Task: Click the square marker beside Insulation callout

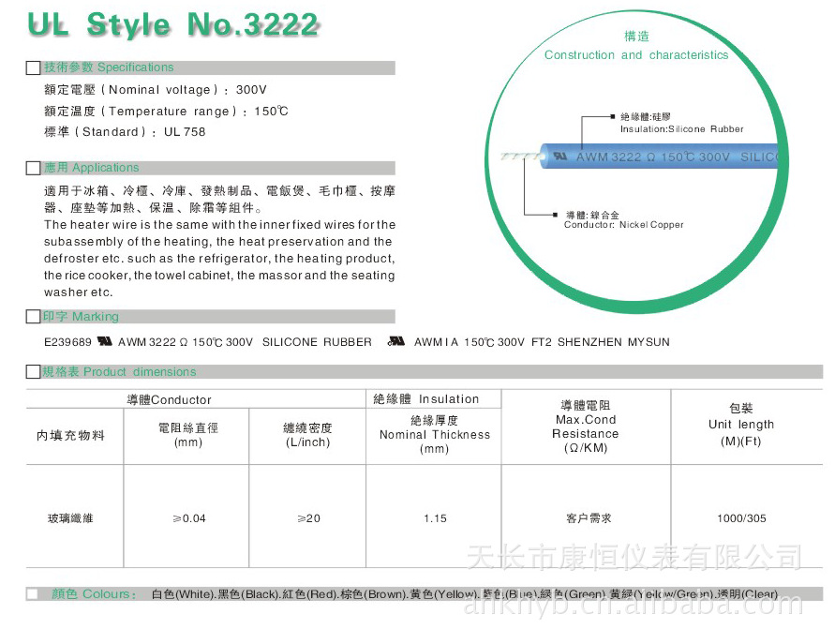Action: pos(610,117)
